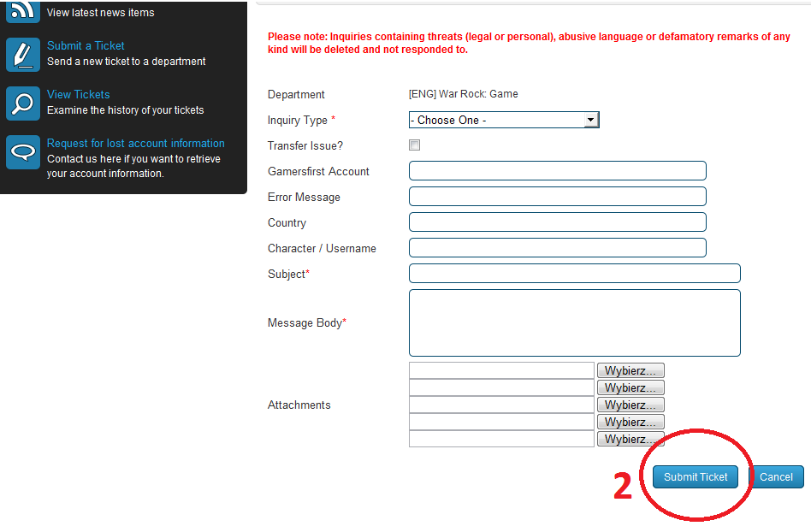The height and width of the screenshot is (532, 811).
Task: Submit the ticket with Submit Ticket button
Action: coord(696,476)
